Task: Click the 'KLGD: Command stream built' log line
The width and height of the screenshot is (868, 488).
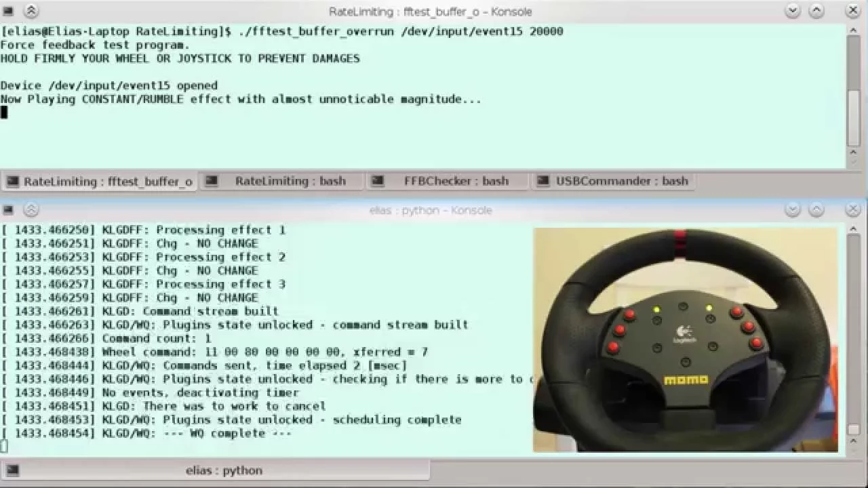Action: 140,311
